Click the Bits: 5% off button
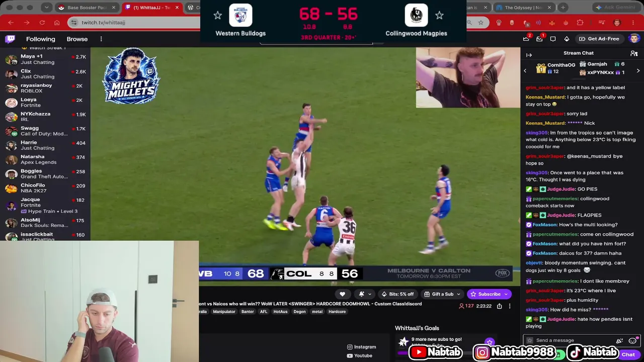Screen dimensions: 644x362 (x=397, y=294)
